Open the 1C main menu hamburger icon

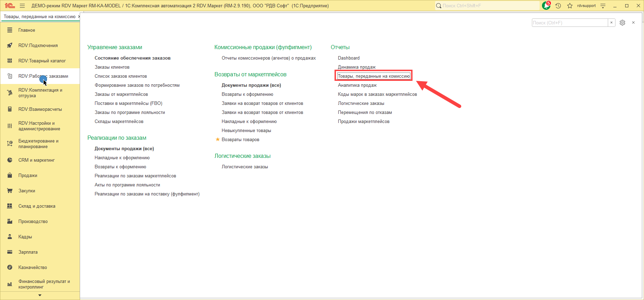(x=22, y=6)
